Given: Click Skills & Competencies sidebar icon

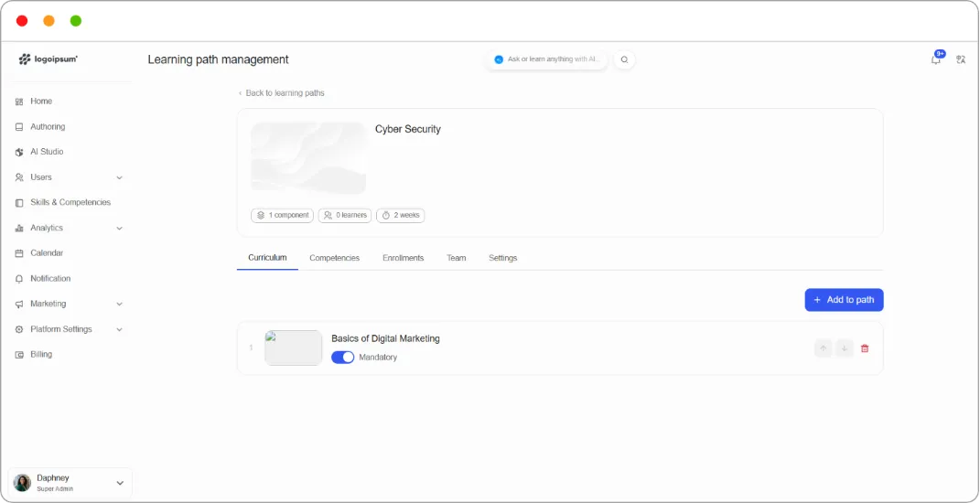Looking at the screenshot, I should [18, 202].
